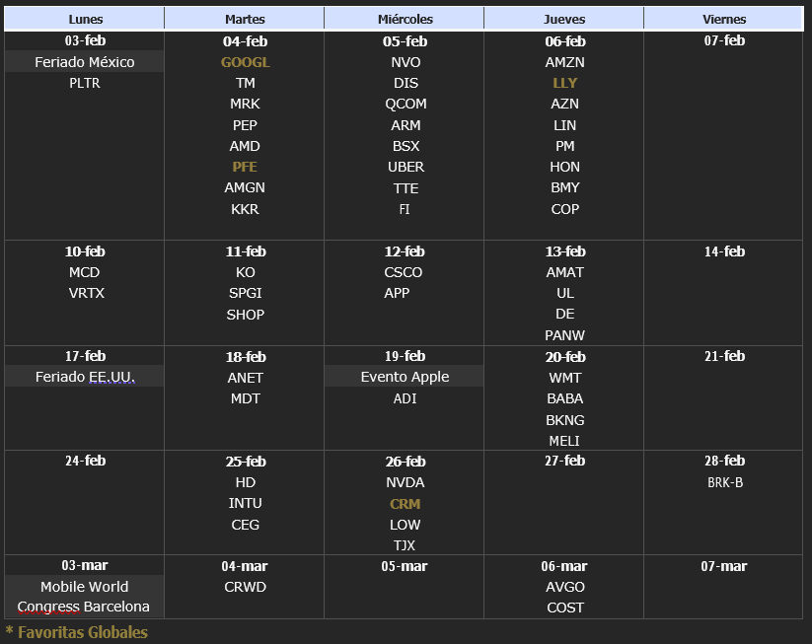Select the COP ticker
Screen dimensions: 812x644
coord(564,209)
